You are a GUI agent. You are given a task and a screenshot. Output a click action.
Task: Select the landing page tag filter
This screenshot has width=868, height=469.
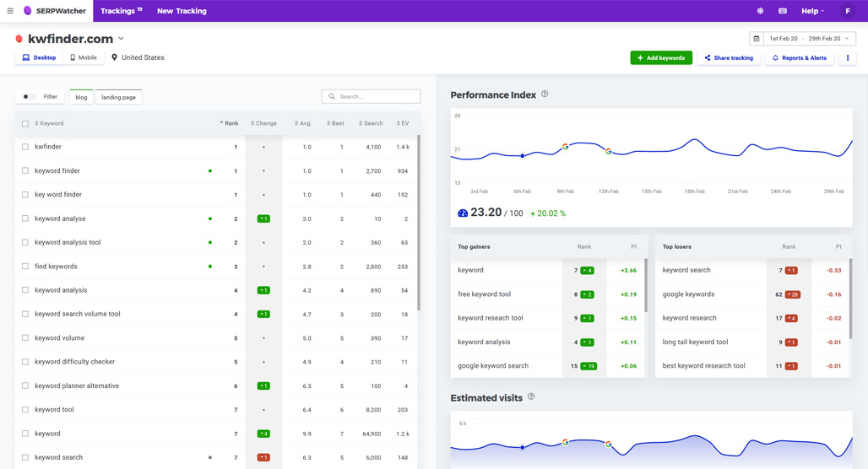click(x=118, y=97)
